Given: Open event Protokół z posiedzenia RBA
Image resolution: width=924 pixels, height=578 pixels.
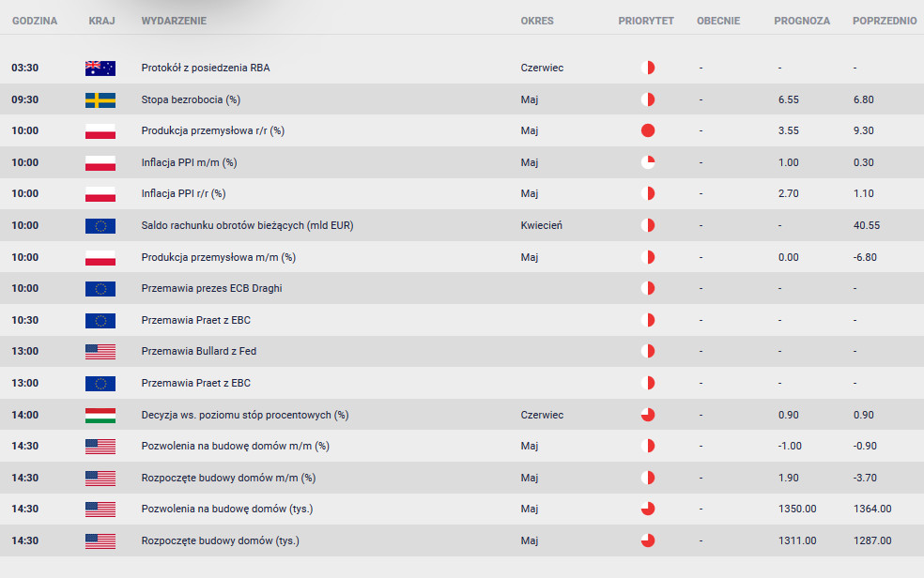Looking at the screenshot, I should (206, 68).
